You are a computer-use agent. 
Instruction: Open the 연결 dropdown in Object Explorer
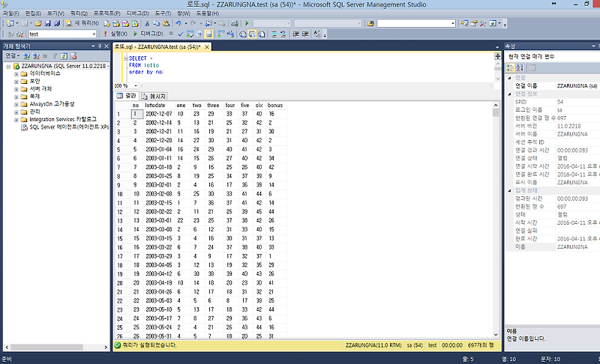pyautogui.click(x=12, y=56)
